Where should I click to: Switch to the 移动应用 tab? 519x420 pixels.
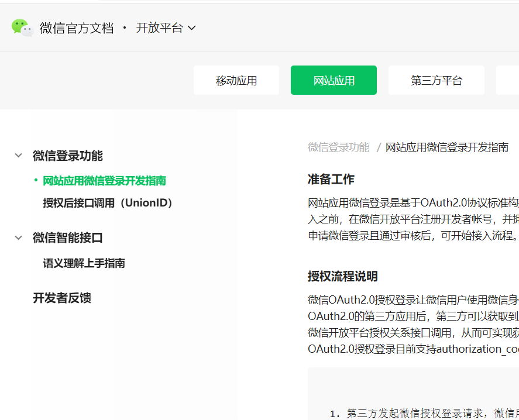tap(236, 80)
